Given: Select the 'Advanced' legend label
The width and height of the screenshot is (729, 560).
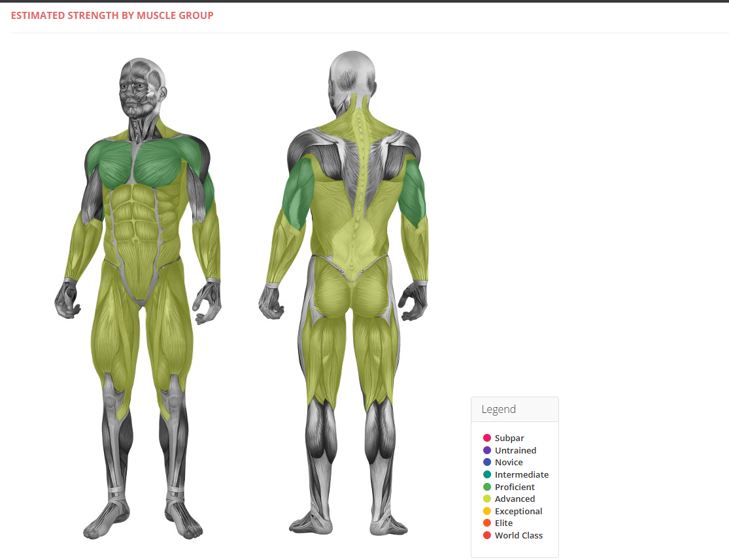Looking at the screenshot, I should coord(515,499).
